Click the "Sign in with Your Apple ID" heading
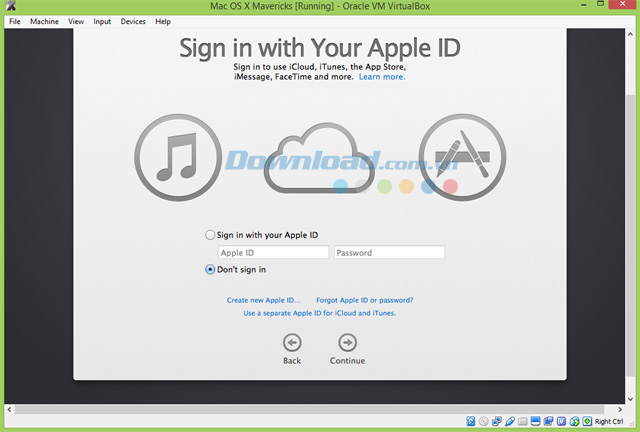The image size is (640, 432). coord(320,48)
